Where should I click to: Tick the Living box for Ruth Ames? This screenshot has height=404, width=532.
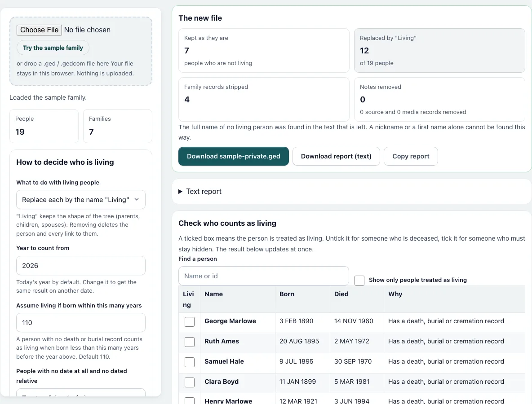pyautogui.click(x=189, y=342)
